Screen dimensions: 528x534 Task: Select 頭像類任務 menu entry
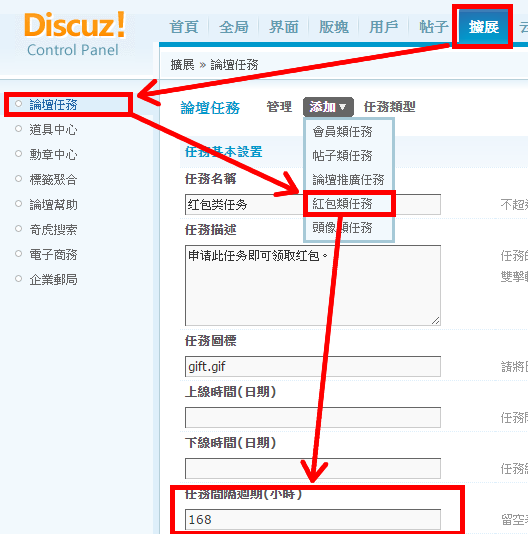342,227
